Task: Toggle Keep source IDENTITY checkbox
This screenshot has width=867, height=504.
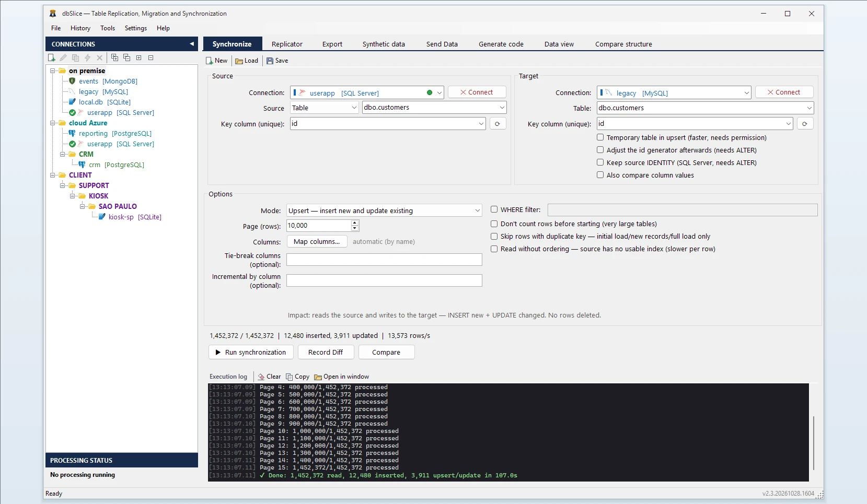Action: click(x=600, y=162)
